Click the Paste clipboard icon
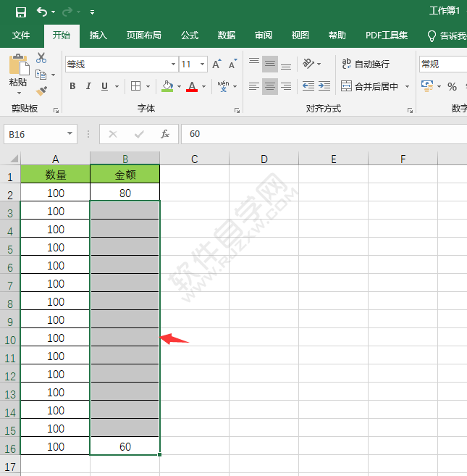 click(19, 64)
